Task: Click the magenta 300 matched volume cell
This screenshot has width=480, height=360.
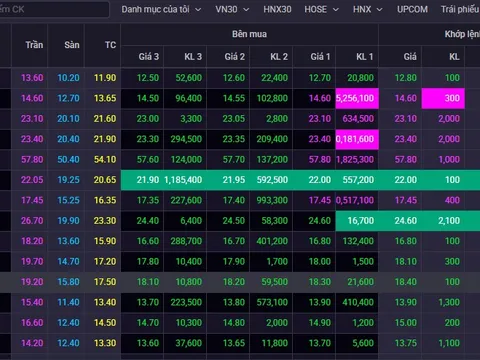Action: click(x=443, y=98)
